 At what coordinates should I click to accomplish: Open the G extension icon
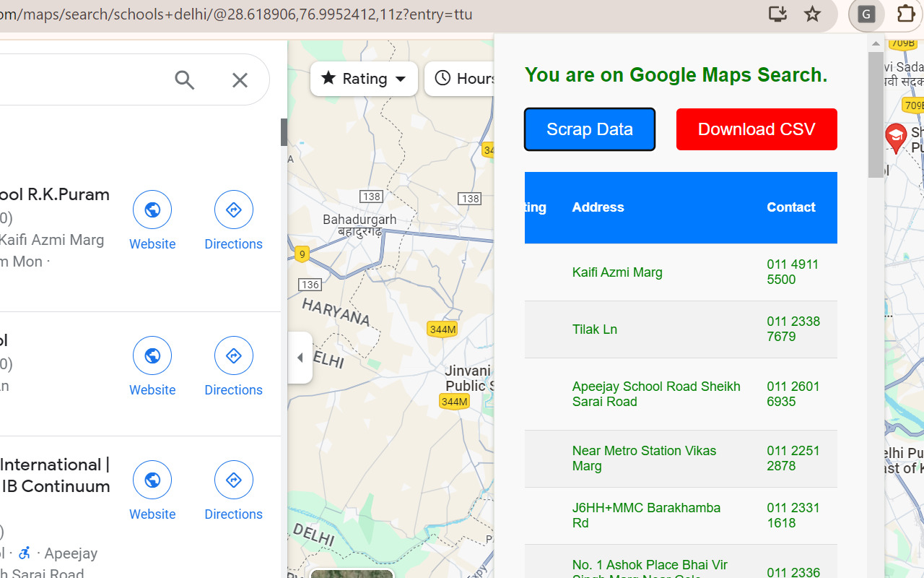pos(866,14)
